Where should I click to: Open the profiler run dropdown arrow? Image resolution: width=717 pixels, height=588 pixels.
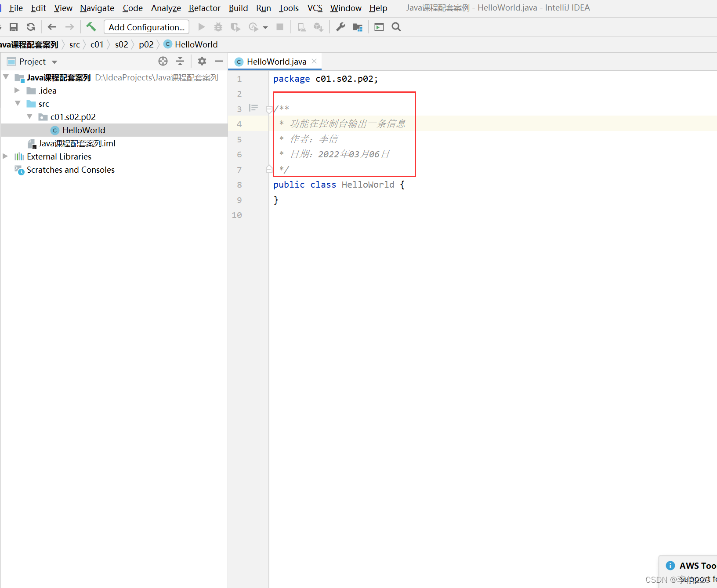tap(265, 28)
